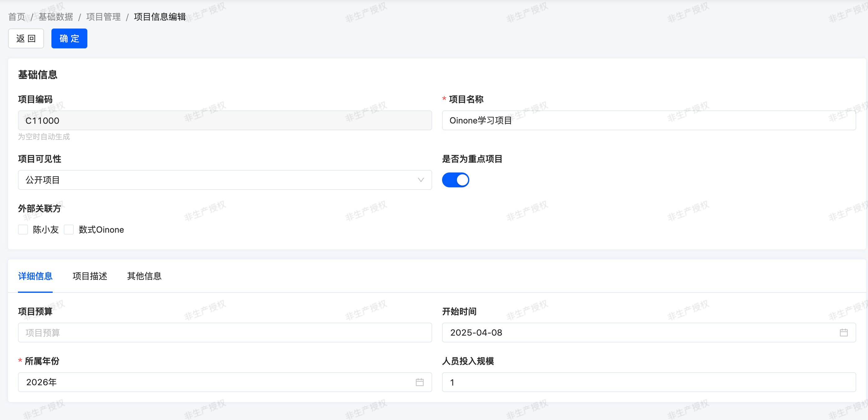Focus the 项目预算 input field
Image resolution: width=868 pixels, height=420 pixels.
coord(224,333)
